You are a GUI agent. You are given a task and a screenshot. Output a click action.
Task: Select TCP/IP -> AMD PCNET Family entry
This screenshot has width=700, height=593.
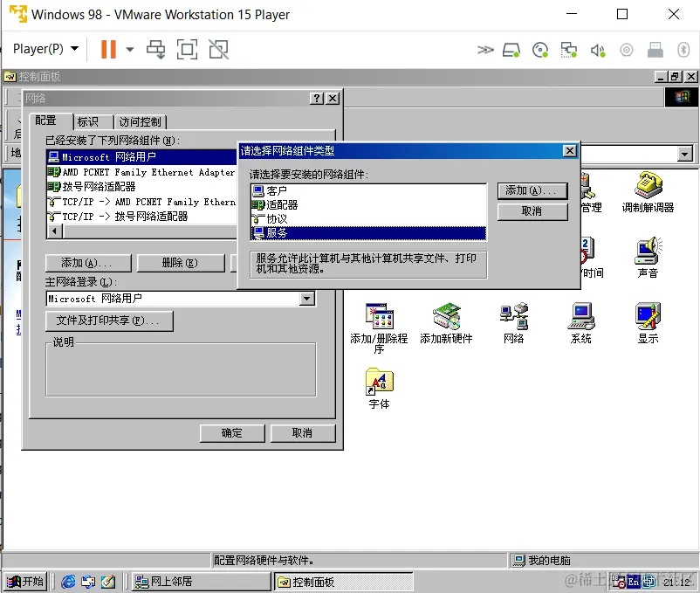[141, 202]
